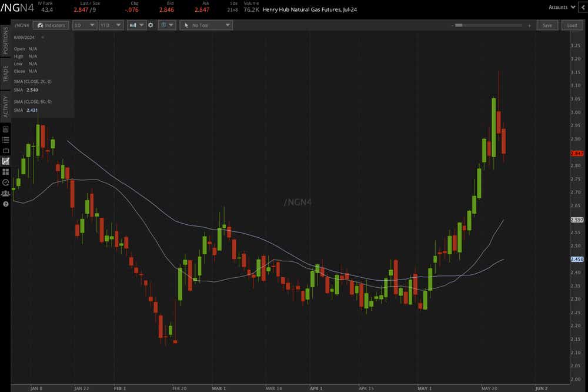Viewport: 588px width, 392px height.
Task: Click the 2.587 SMA price axis tag
Action: (x=577, y=220)
